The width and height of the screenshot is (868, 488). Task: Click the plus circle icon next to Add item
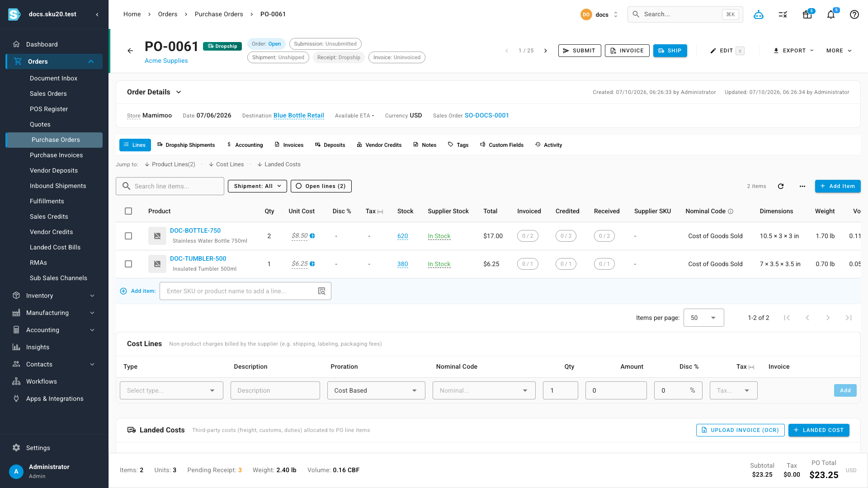coord(123,291)
